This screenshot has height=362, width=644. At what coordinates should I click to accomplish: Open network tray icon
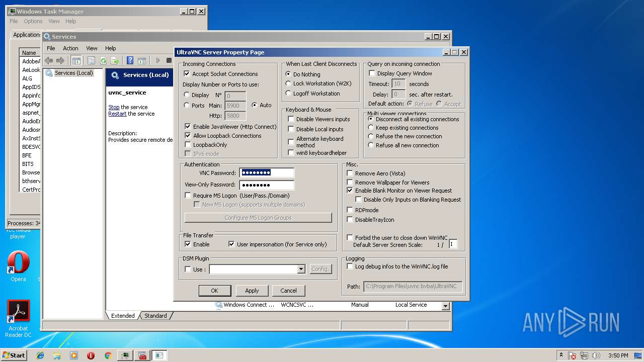(x=585, y=355)
